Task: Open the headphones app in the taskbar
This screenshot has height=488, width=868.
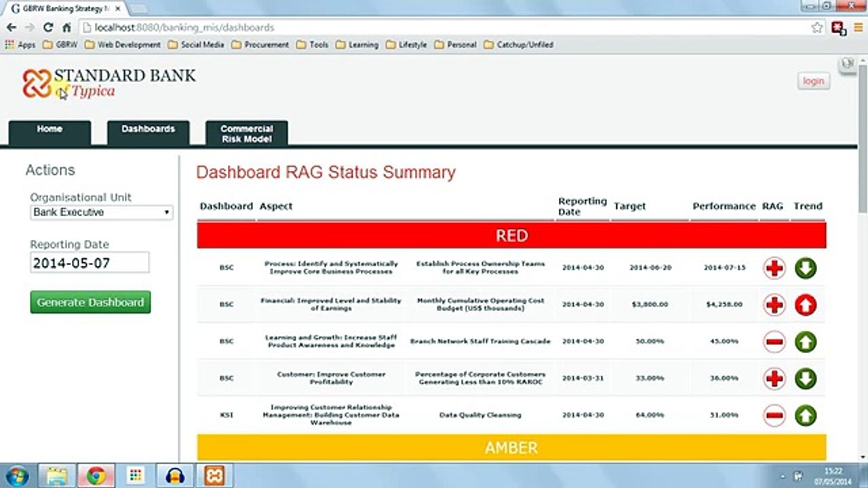Action: [175, 475]
